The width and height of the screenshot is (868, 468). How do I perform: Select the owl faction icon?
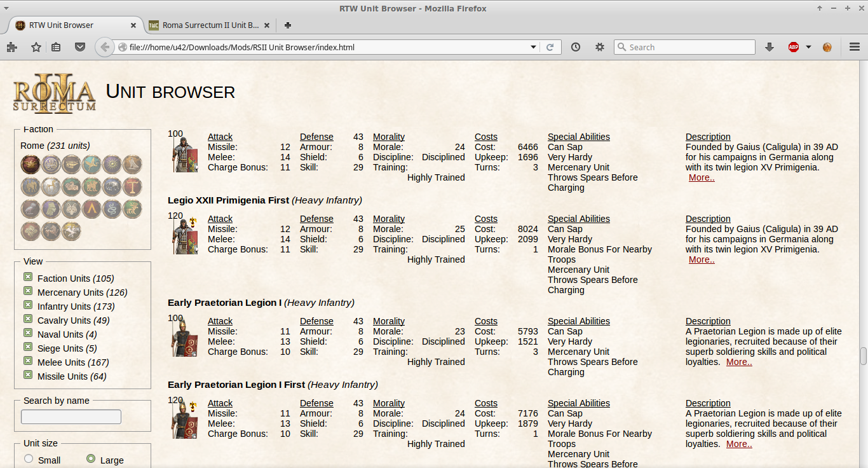pos(31,209)
